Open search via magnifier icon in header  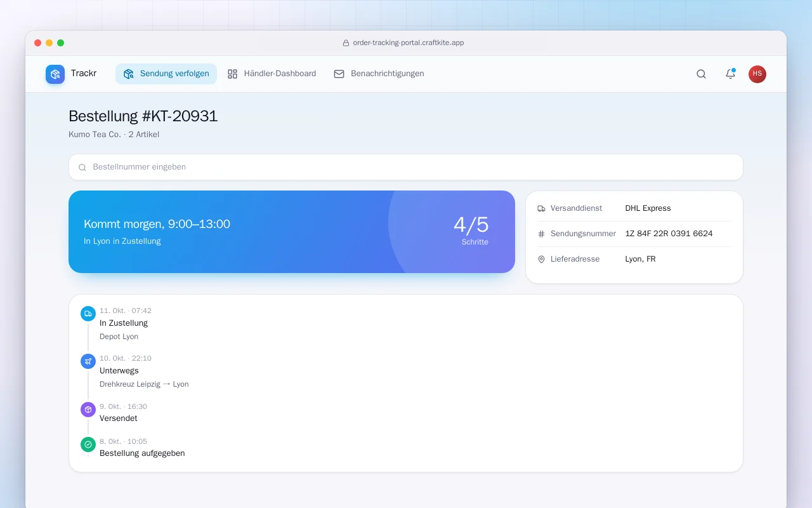(x=701, y=74)
